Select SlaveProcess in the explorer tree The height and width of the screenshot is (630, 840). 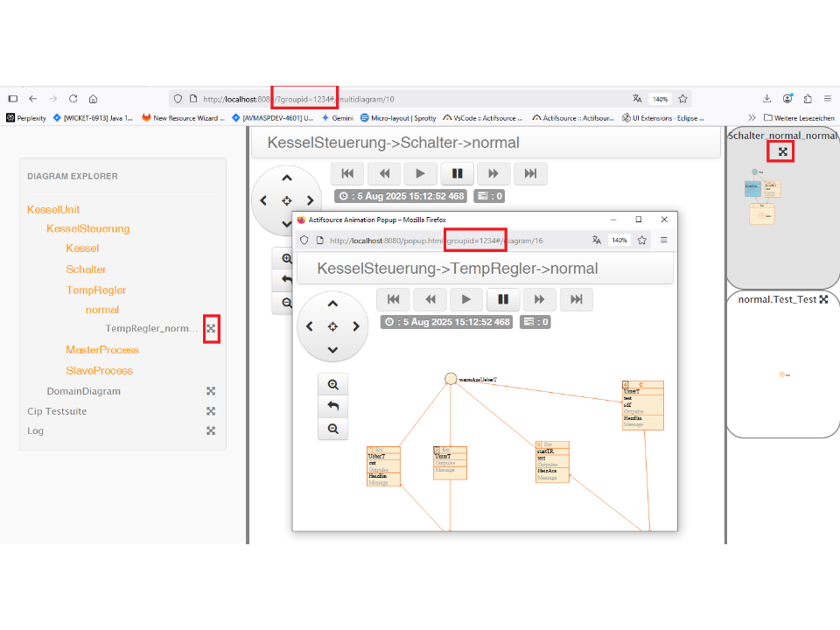click(x=99, y=371)
